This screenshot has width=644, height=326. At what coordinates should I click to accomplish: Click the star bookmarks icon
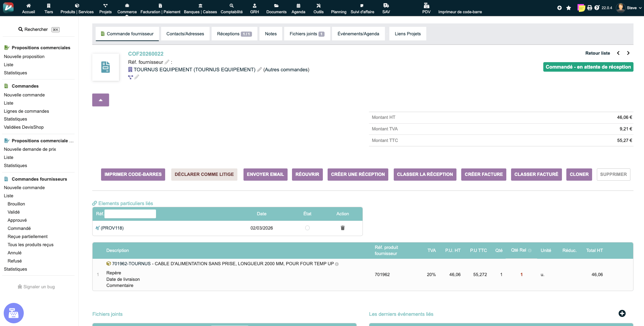(569, 8)
